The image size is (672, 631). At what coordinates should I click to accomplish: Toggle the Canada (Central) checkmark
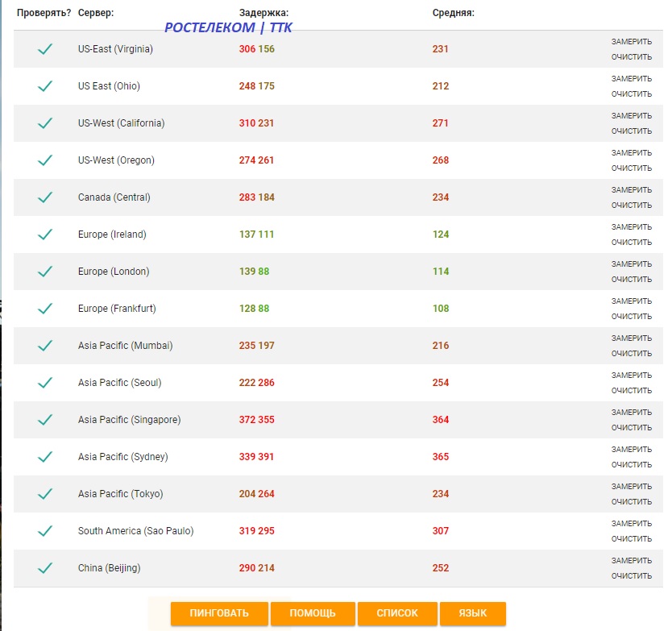click(45, 197)
